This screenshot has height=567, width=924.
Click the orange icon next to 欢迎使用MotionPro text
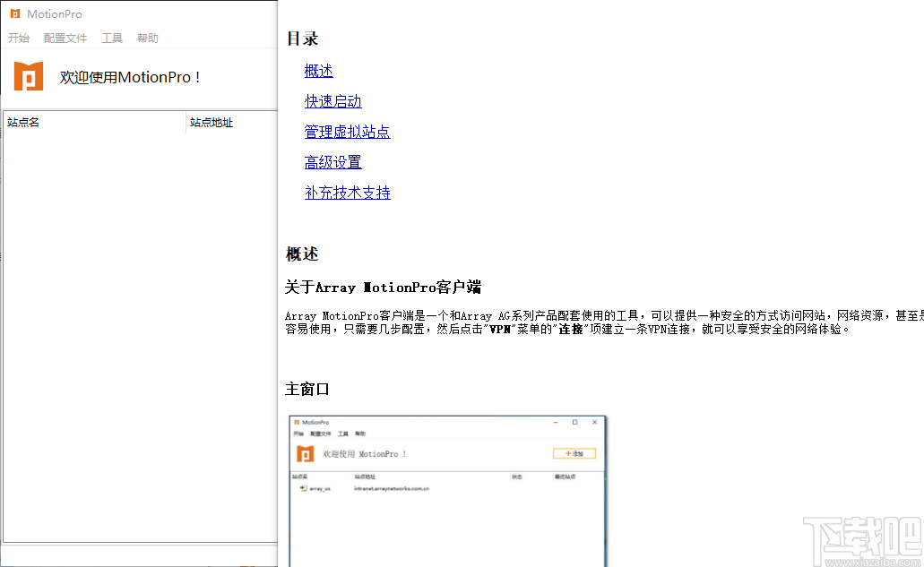pyautogui.click(x=28, y=77)
